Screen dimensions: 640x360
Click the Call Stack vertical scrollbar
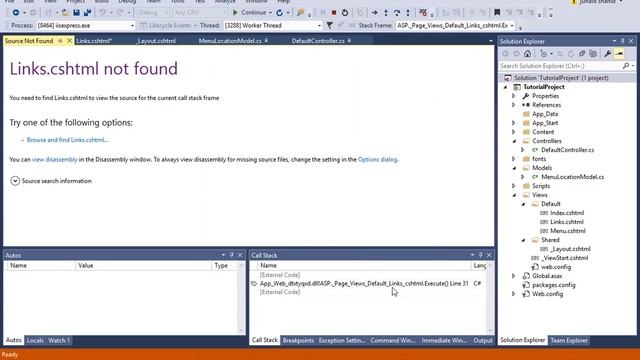click(490, 298)
